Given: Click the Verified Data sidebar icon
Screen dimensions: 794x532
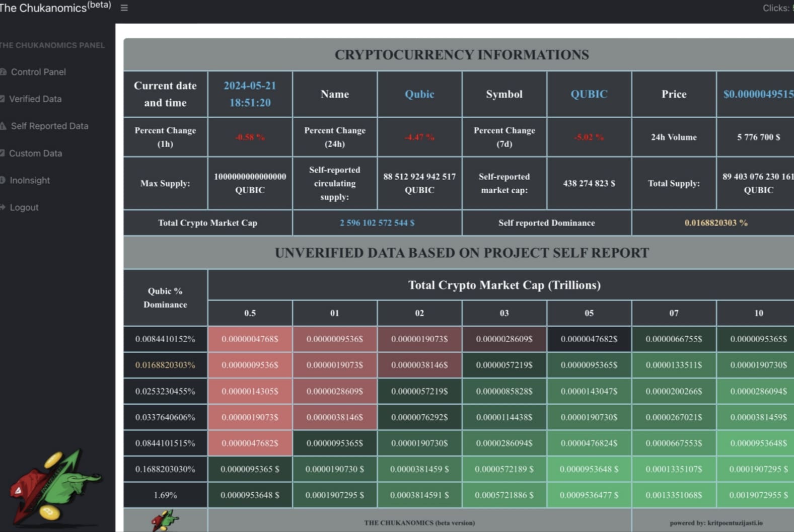Looking at the screenshot, I should pyautogui.click(x=3, y=99).
